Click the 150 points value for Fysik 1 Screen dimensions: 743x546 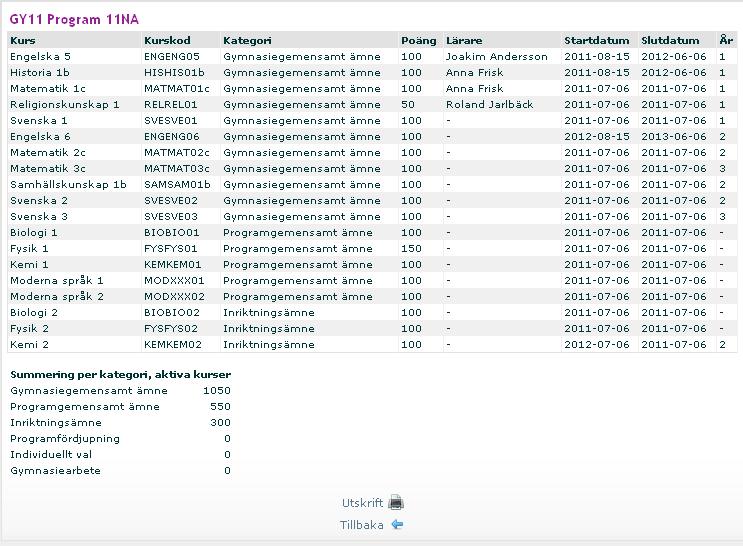point(411,249)
